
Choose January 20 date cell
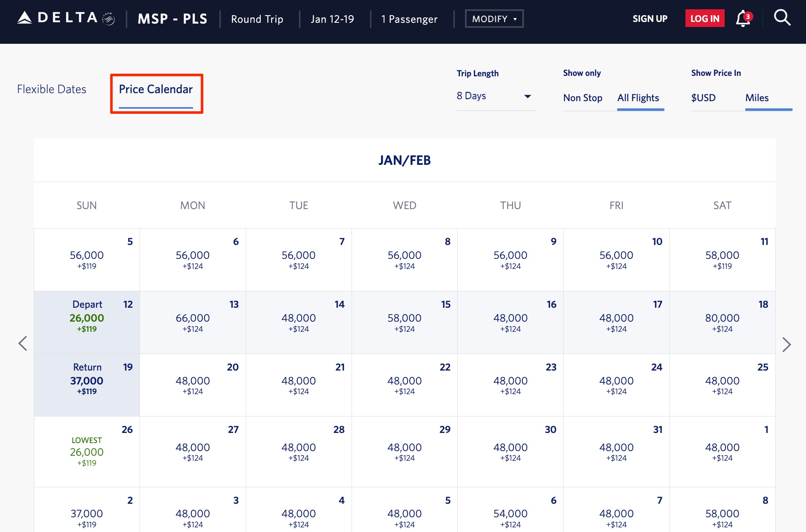(193, 384)
